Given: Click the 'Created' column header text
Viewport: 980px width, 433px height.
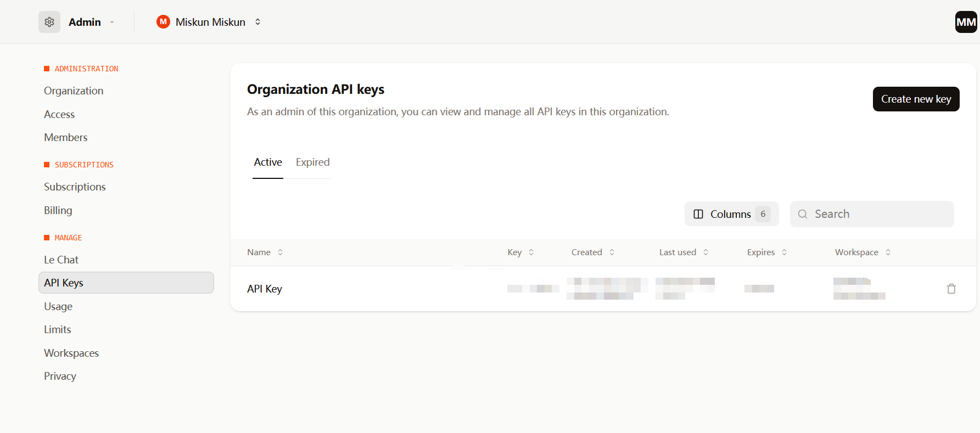Looking at the screenshot, I should coord(586,252).
